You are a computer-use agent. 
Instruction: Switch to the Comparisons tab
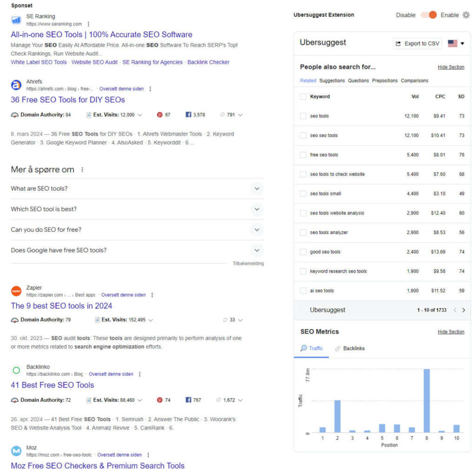(x=414, y=81)
